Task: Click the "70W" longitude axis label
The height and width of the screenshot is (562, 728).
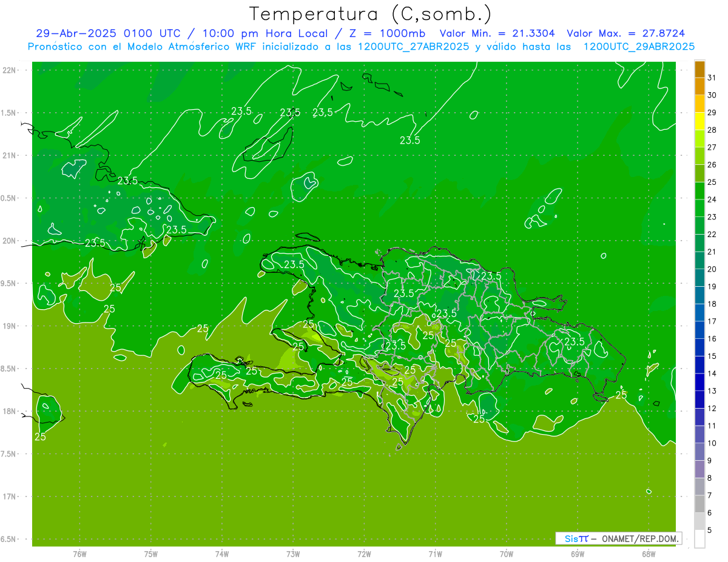Action: 507,554
